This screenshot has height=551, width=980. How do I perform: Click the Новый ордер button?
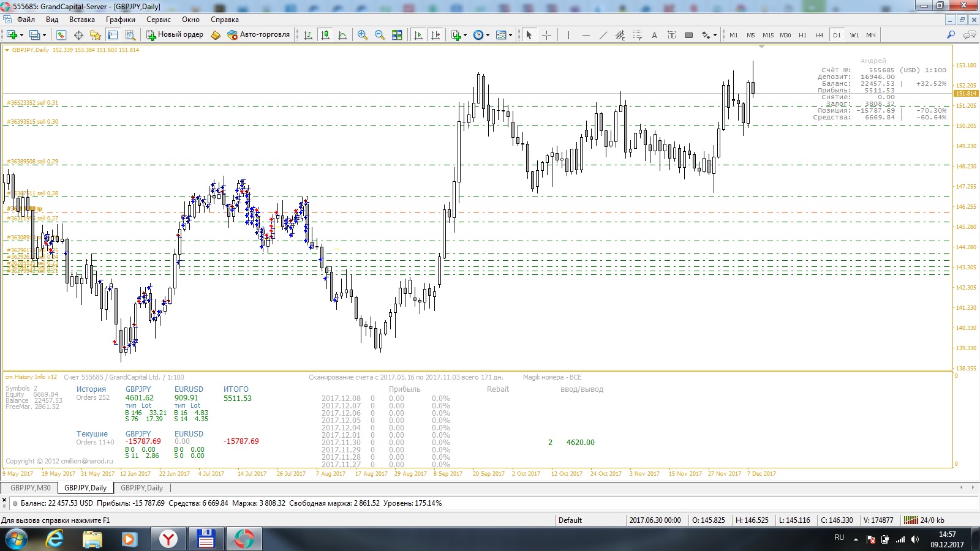(175, 35)
